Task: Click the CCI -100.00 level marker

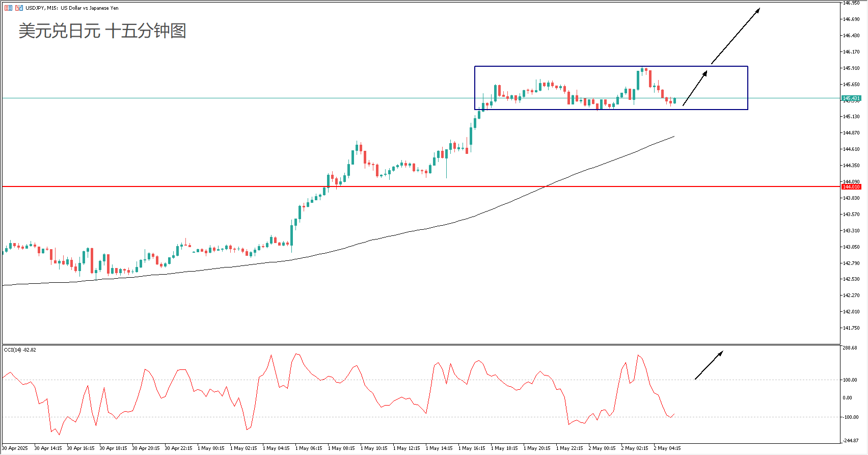Action: click(850, 417)
